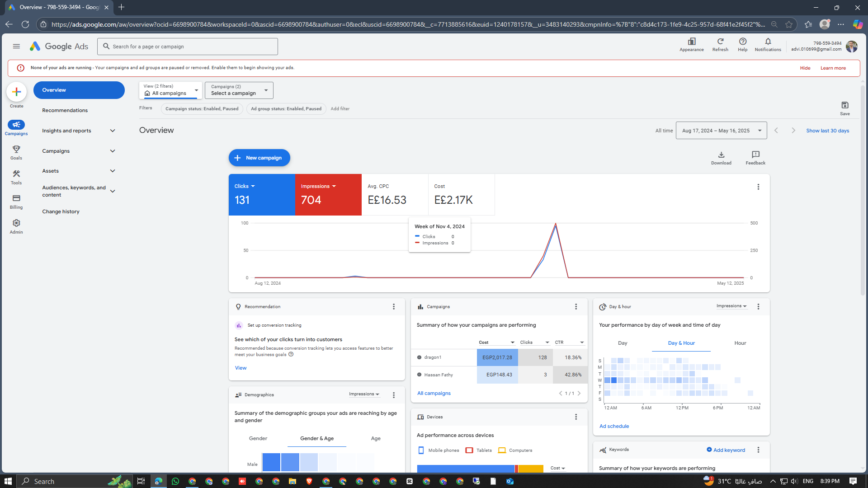Open the Goals sidebar section

[x=16, y=153]
